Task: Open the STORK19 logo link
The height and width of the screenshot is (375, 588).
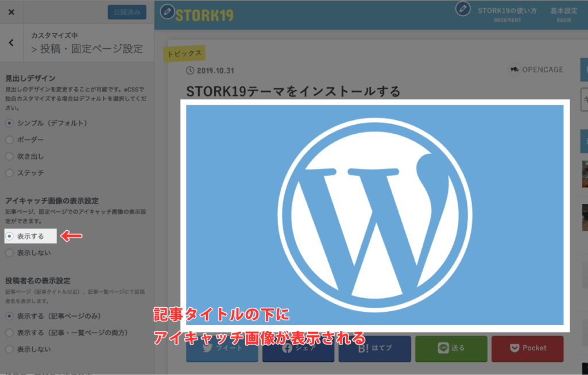Action: pos(204,16)
